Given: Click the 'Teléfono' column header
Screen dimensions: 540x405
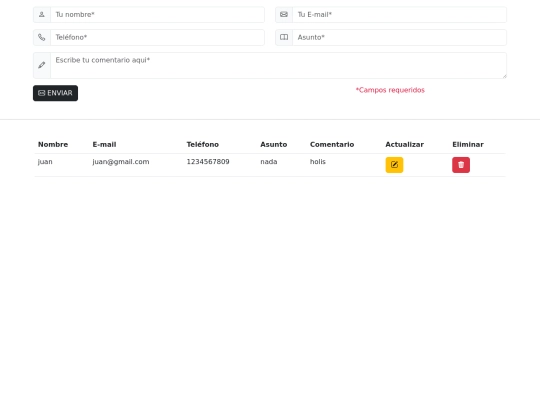Looking at the screenshot, I should (203, 145).
